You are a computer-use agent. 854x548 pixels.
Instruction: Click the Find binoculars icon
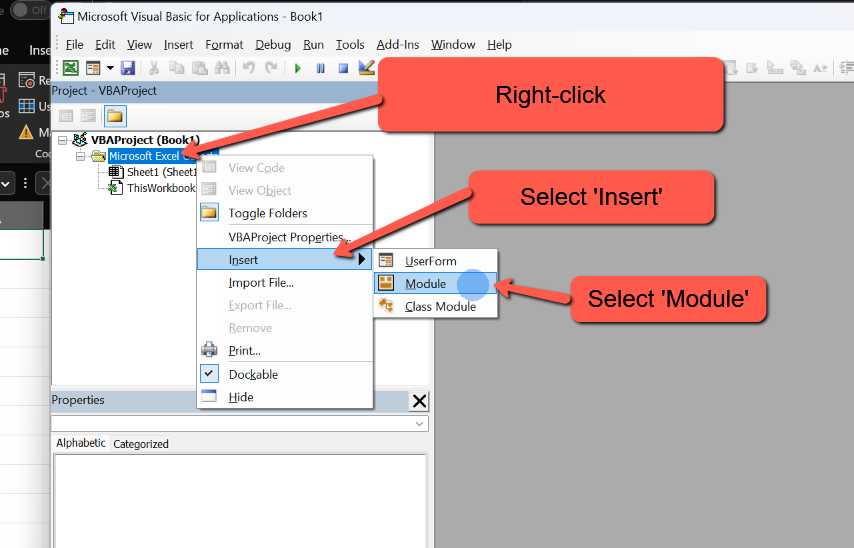pos(222,68)
